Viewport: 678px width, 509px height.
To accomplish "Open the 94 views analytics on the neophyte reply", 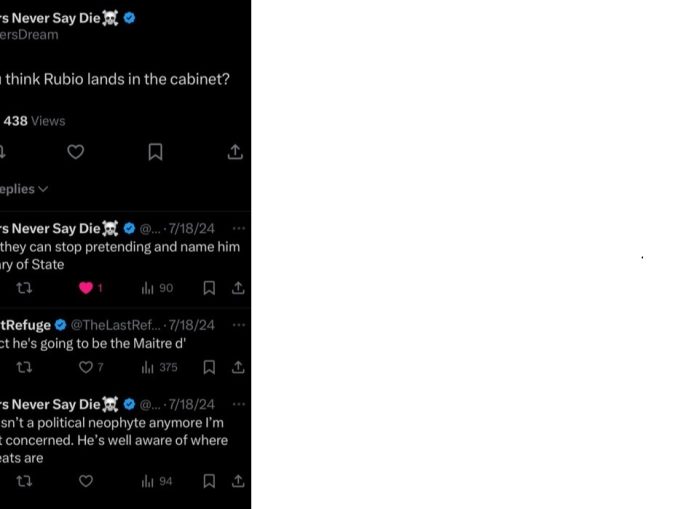I will [157, 481].
